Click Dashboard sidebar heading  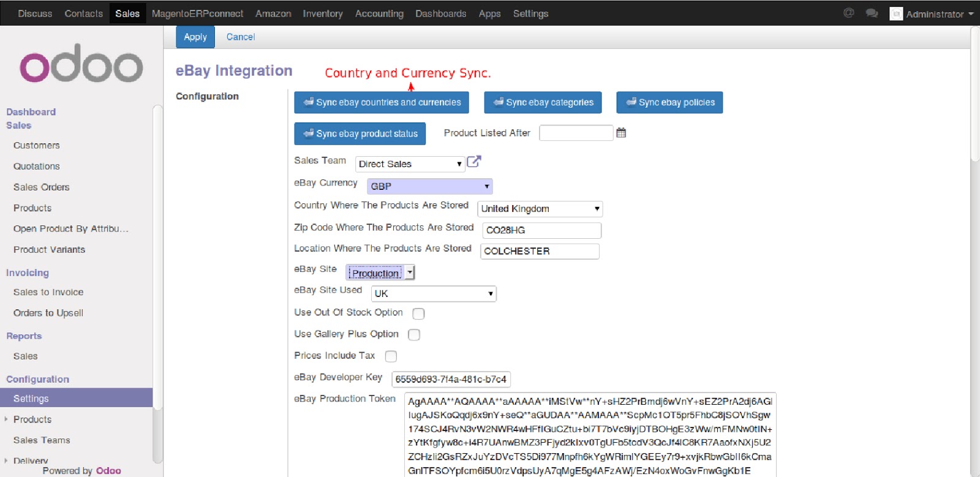(x=31, y=111)
